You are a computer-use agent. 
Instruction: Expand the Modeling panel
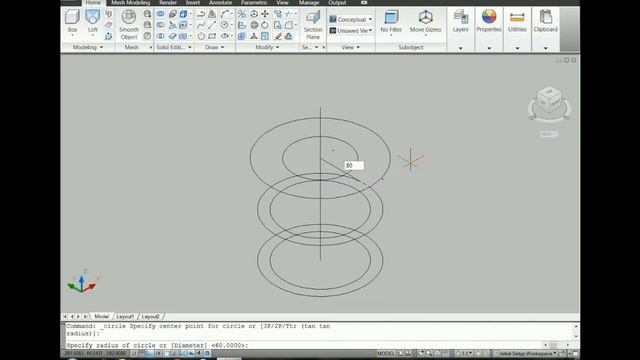coord(88,47)
